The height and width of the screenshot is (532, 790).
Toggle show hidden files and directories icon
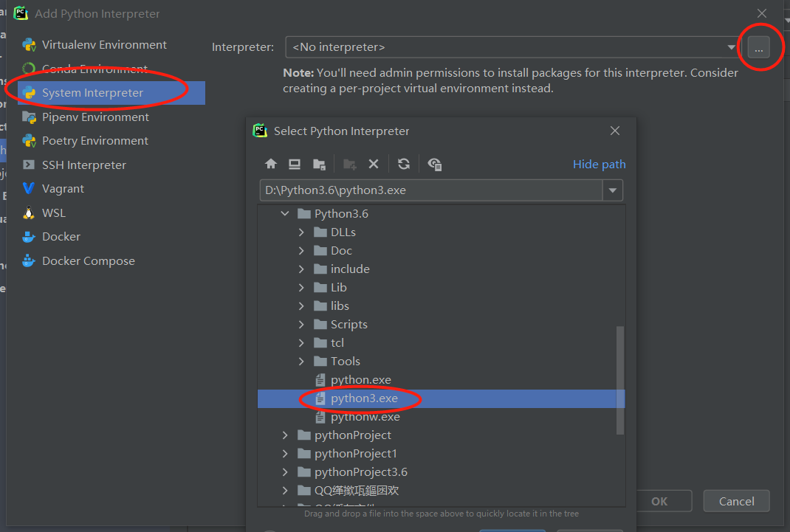(434, 164)
